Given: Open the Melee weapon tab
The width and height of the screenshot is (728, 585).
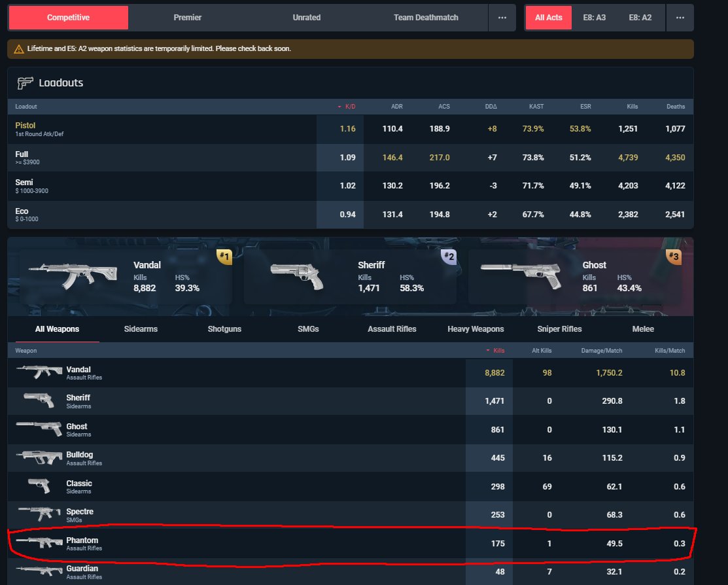Looking at the screenshot, I should point(643,329).
